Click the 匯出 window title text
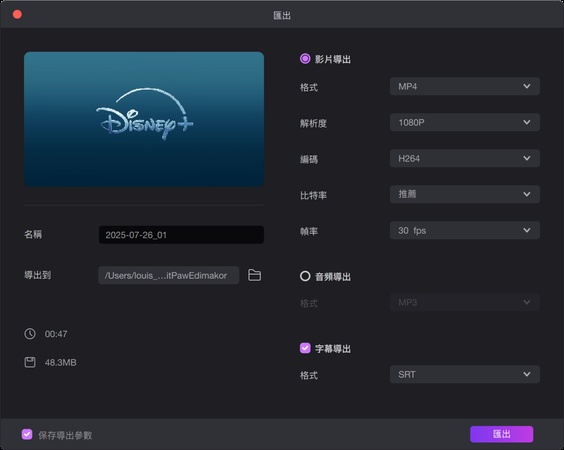The height and width of the screenshot is (450, 564). click(282, 15)
